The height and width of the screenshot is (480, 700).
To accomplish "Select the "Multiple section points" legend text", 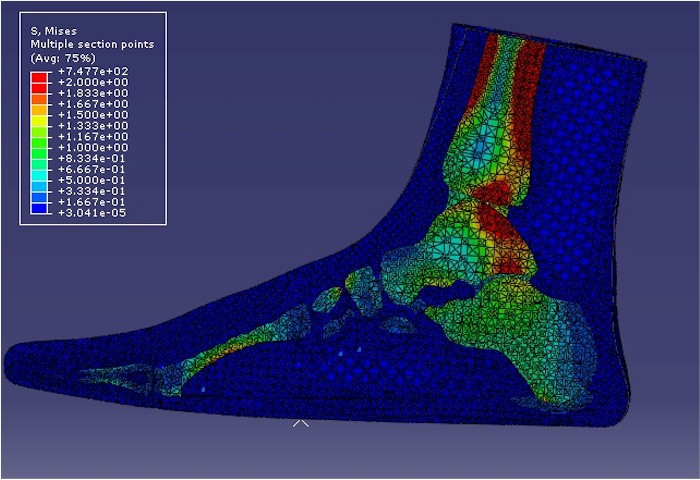I will coord(92,44).
